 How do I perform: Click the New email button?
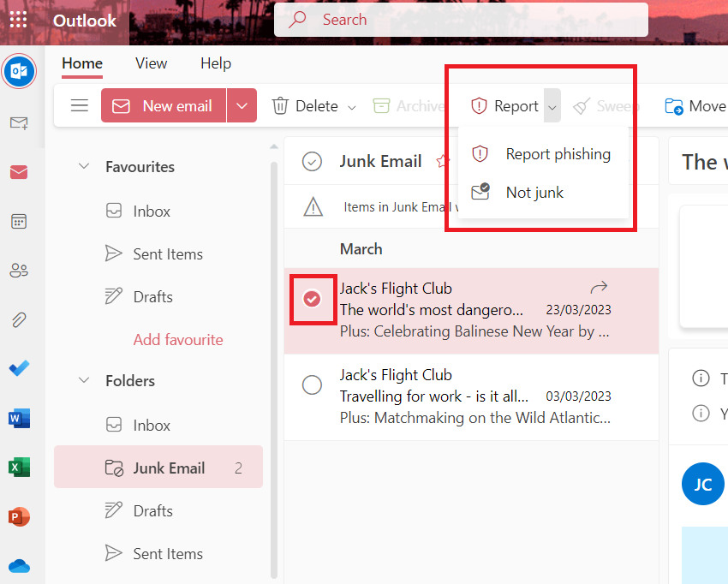point(164,106)
